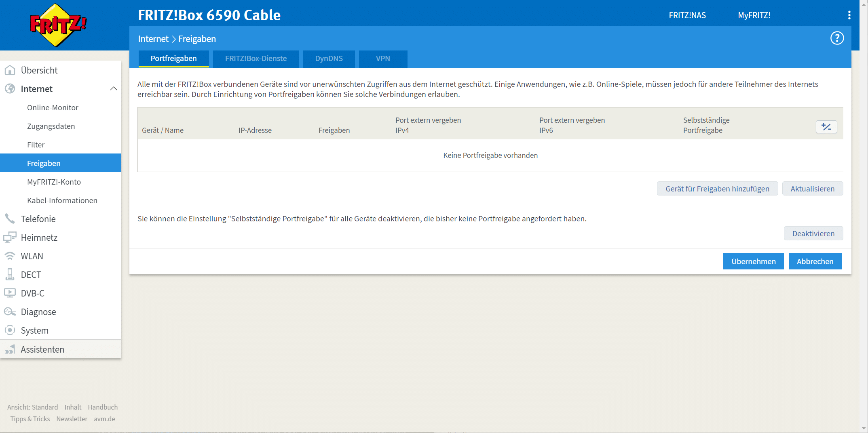
Task: Open DVB-C via its monitor icon
Action: tap(10, 293)
